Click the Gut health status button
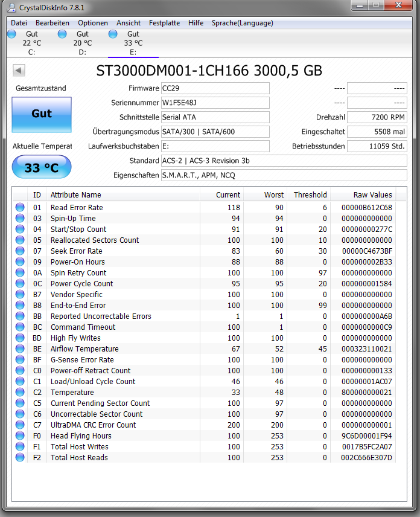The height and width of the screenshot is (517, 420). click(42, 114)
